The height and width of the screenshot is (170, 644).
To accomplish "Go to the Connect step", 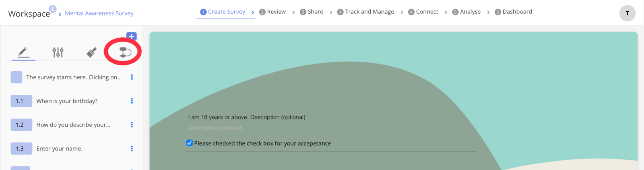I will [x=423, y=12].
